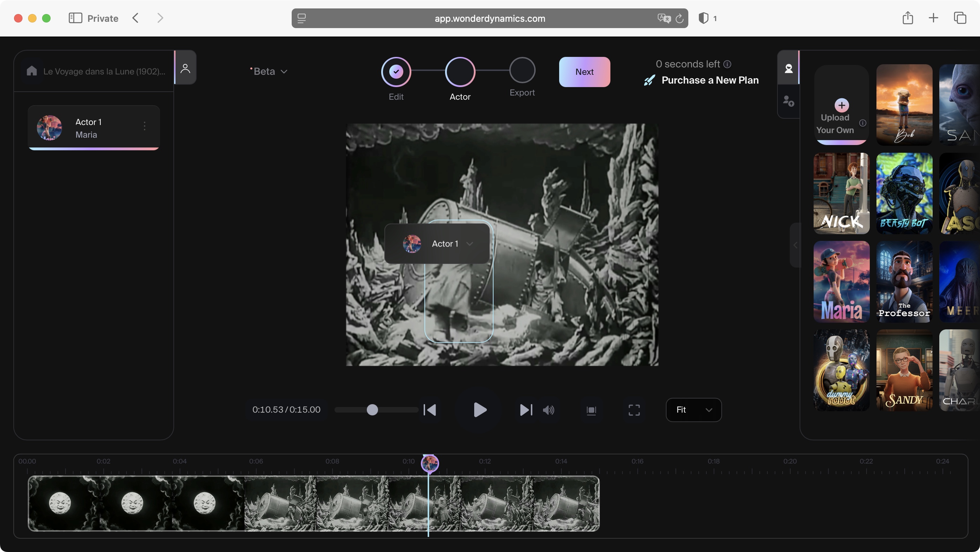
Task: Open the Fit zoom dropdown
Action: pyautogui.click(x=694, y=410)
